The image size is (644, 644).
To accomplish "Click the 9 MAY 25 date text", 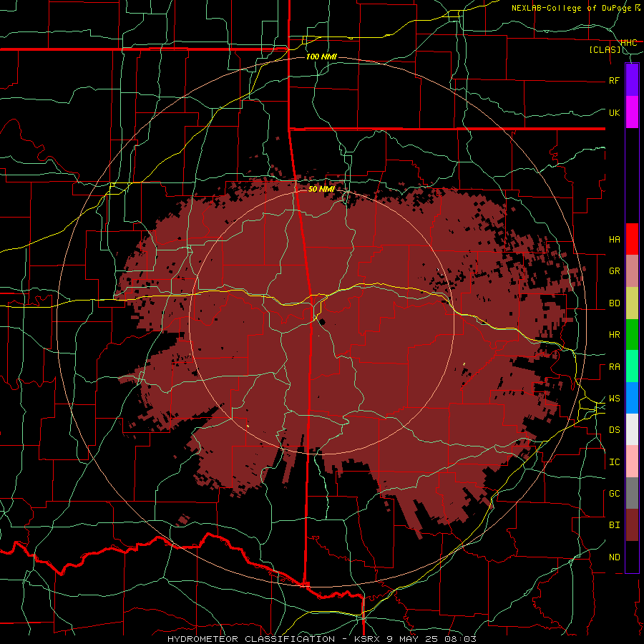I will coord(413,639).
